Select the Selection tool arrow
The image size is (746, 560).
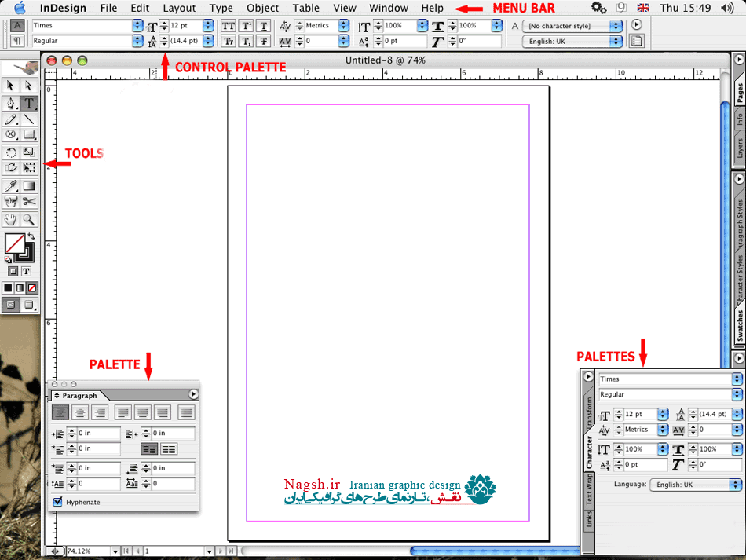10,86
